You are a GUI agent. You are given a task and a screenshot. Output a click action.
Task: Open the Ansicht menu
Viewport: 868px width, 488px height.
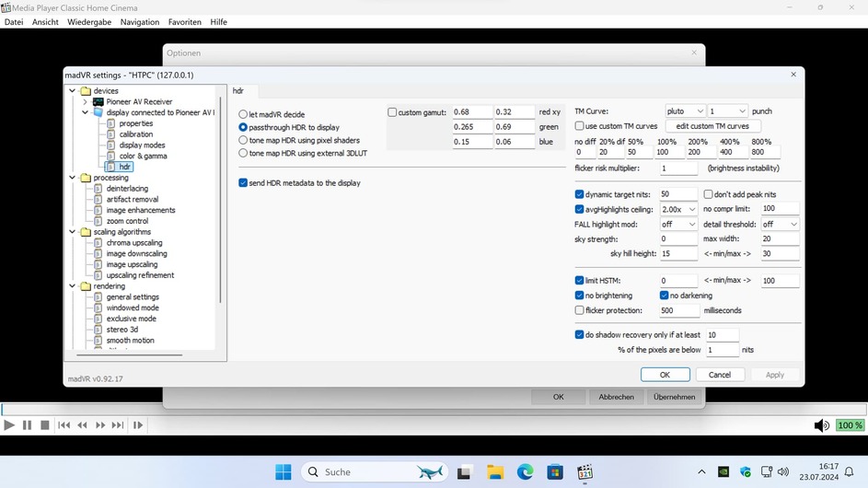45,22
